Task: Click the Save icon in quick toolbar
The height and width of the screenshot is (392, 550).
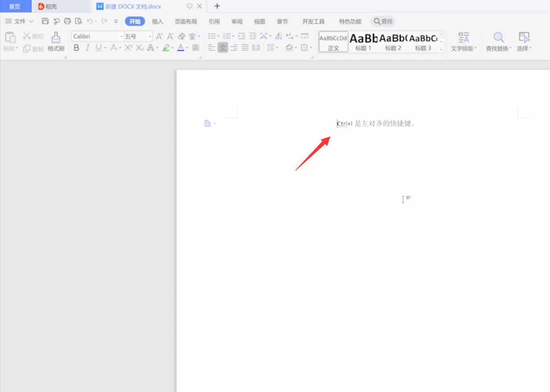Action: tap(45, 21)
